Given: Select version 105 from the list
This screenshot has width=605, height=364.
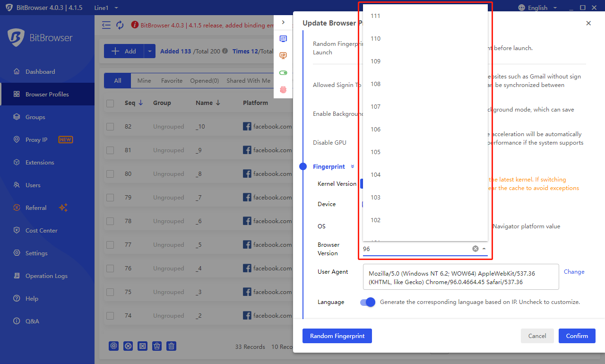Looking at the screenshot, I should pos(425,152).
